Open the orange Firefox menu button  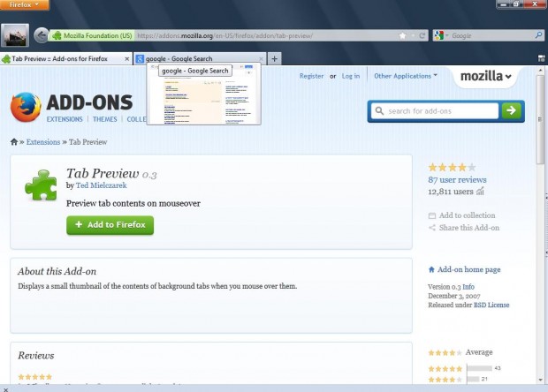tap(25, 5)
